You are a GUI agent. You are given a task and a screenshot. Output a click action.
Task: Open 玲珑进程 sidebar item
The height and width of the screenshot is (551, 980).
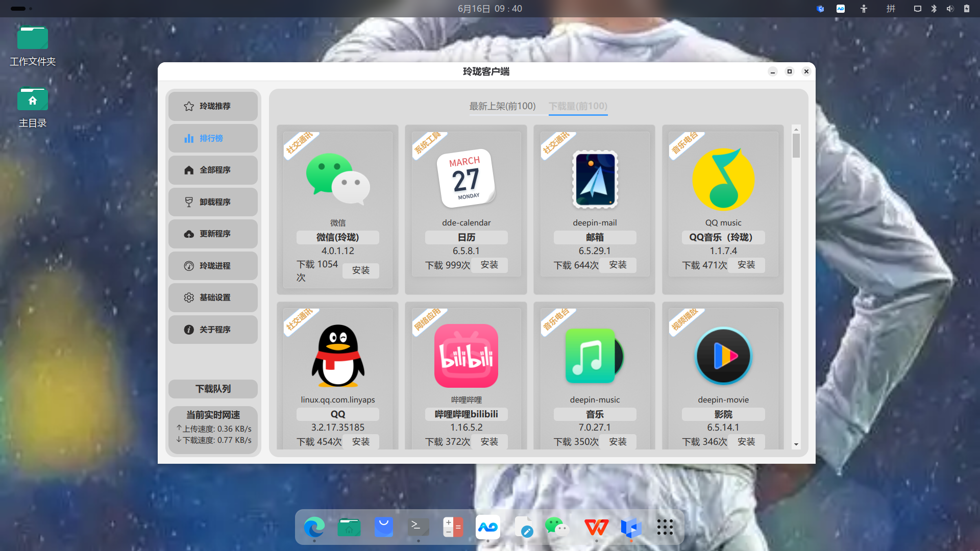coord(213,266)
